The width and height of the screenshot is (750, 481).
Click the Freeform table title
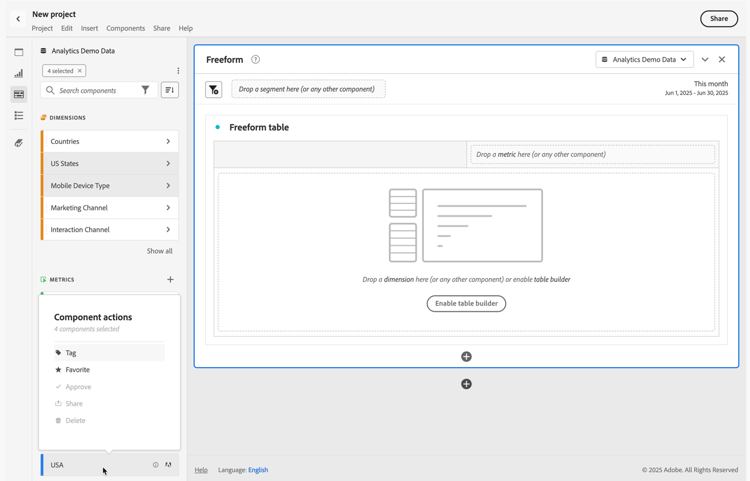point(259,127)
